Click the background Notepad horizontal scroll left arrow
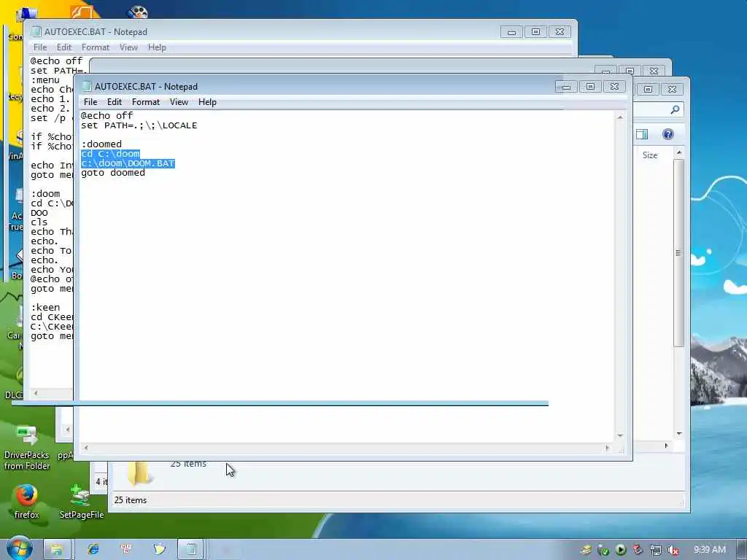Screen dimensions: 747x560 pyautogui.click(x=36, y=393)
